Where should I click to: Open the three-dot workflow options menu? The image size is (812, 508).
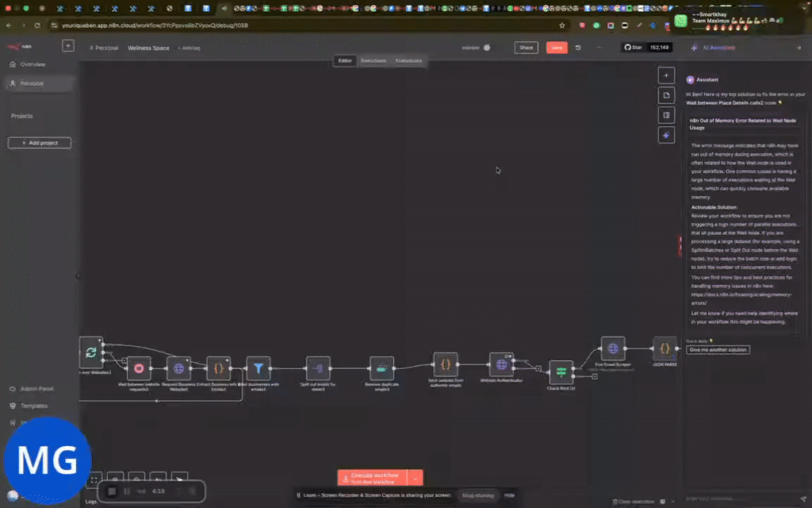point(599,48)
